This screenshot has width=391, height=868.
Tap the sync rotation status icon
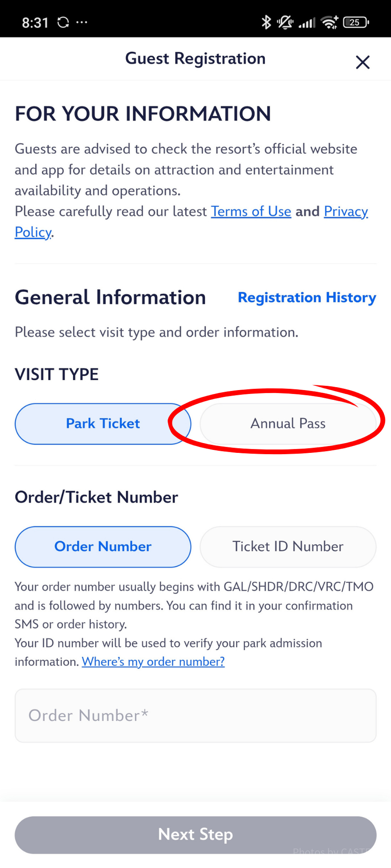63,22
